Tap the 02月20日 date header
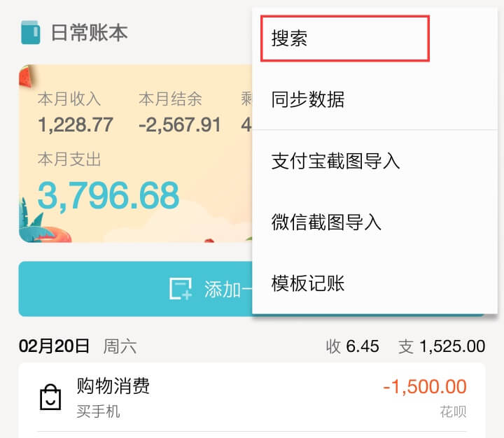The height and width of the screenshot is (438, 504). pyautogui.click(x=54, y=346)
